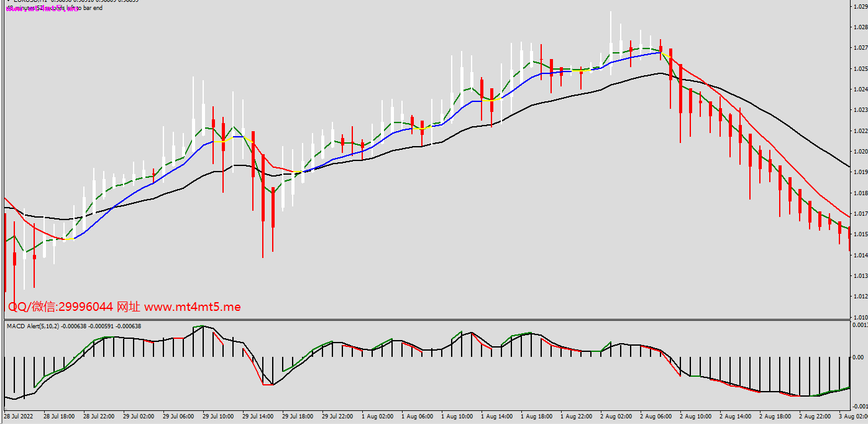Select the 2 Aug 18:00 time label
868x424 pixels.
(x=775, y=416)
